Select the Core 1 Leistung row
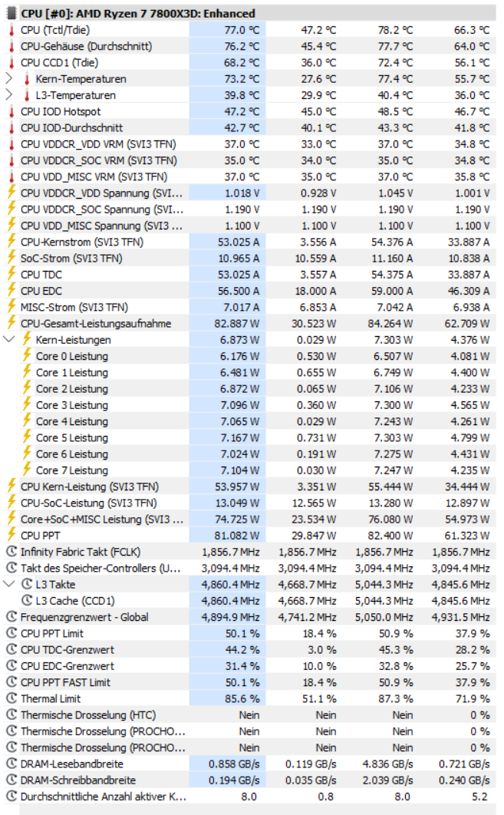The width and height of the screenshot is (504, 815). pos(250,372)
